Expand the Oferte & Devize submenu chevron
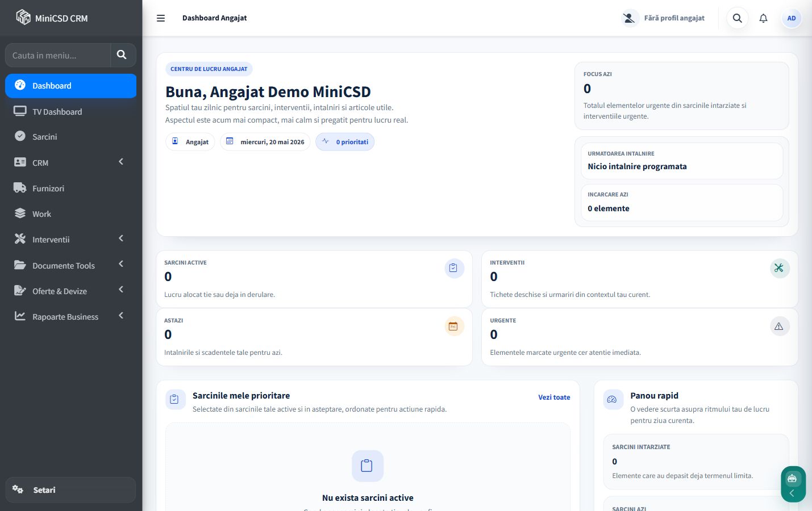 tap(121, 290)
